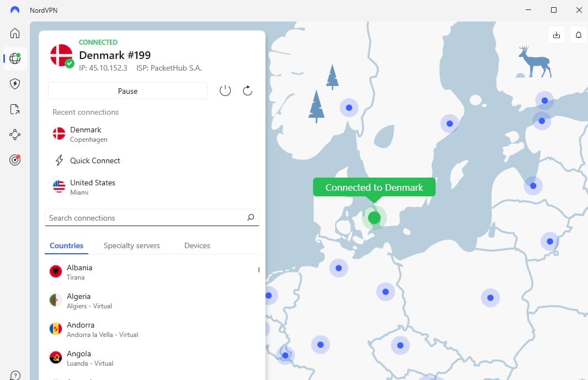Click the Algeria flag icon
588x380 pixels.
click(56, 300)
